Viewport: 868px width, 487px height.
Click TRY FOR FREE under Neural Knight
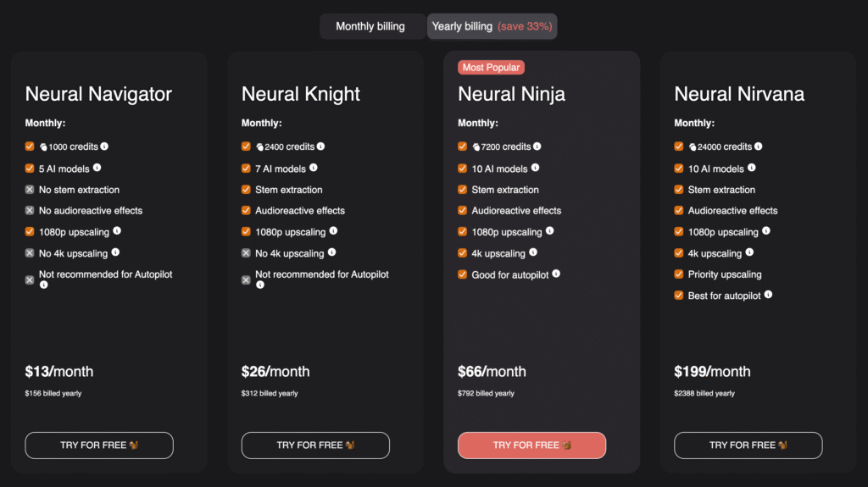(315, 445)
